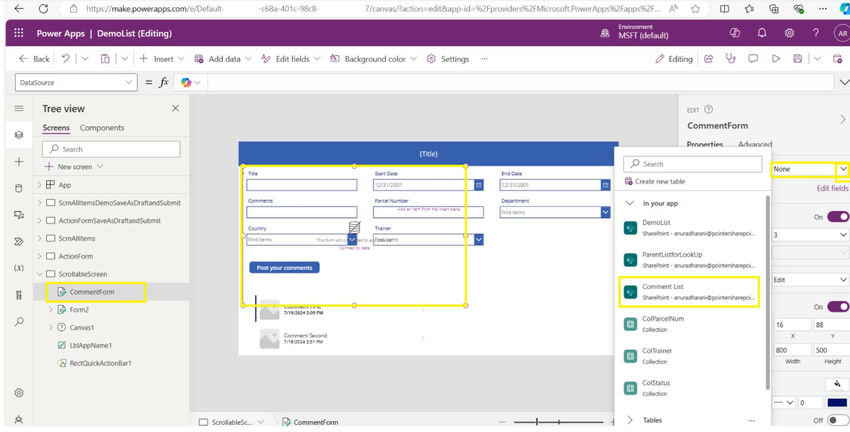Viewport: 850px width, 432px height.
Task: Toggle the On switch below the Edit dropdown
Action: click(x=838, y=307)
